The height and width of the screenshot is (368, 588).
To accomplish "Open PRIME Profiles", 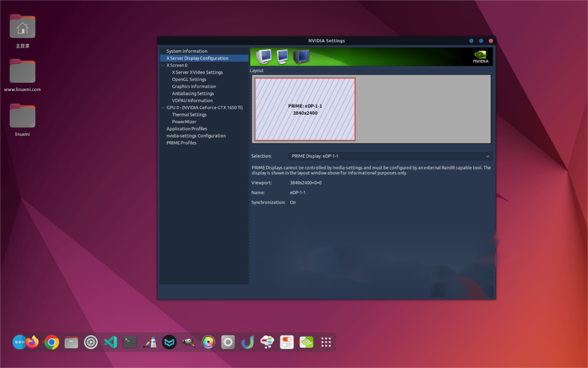I will tap(181, 143).
